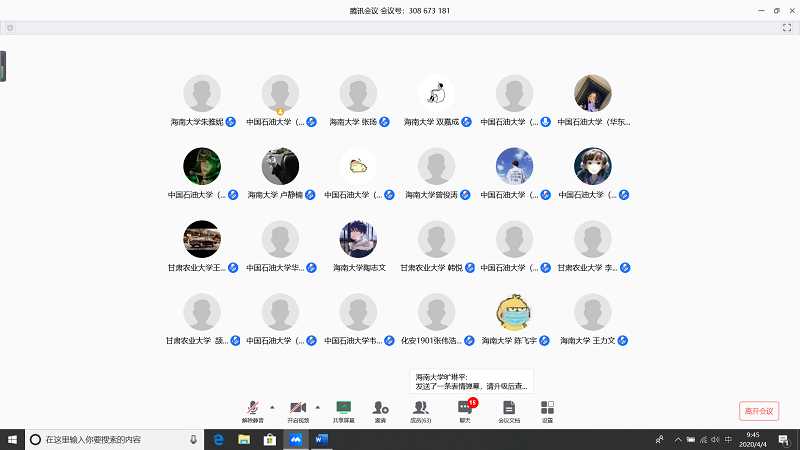Open Chat (聊天) with 15 unread messages
Screen dimensions: 800x450
(x=465, y=410)
